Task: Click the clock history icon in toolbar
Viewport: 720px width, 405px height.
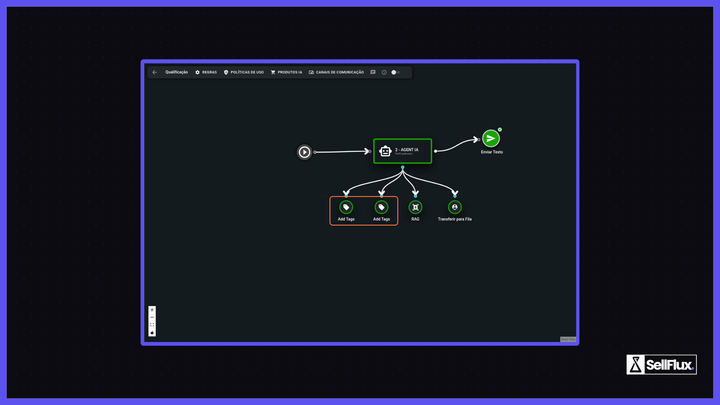Action: 384,73
